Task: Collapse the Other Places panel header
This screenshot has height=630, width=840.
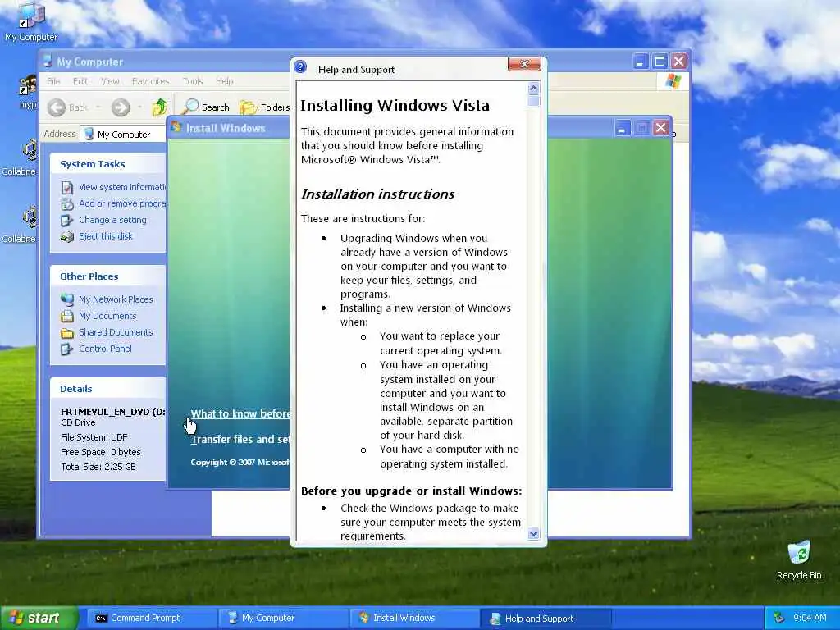Action: 107,276
